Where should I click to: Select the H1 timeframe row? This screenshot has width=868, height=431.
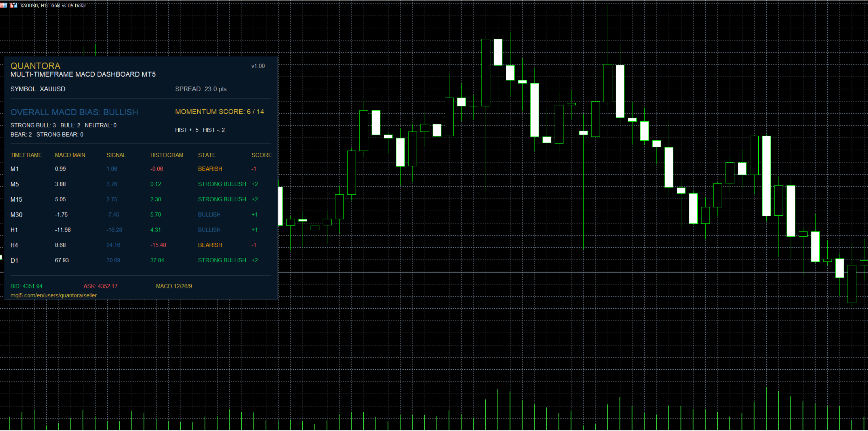pyautogui.click(x=141, y=230)
